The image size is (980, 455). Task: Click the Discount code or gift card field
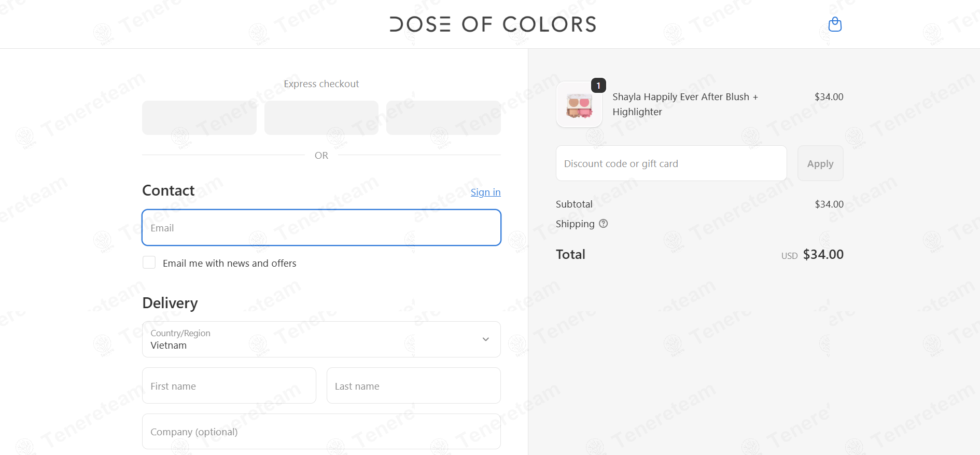[x=671, y=163]
